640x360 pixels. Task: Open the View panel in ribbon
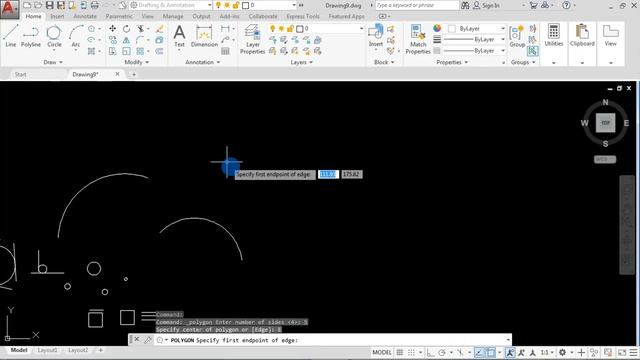pos(611,35)
